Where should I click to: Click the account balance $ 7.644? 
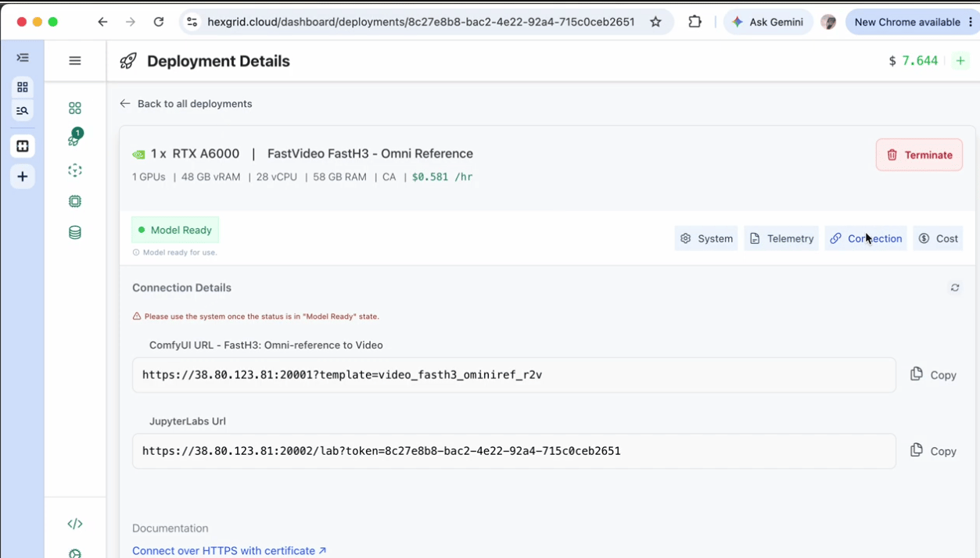tap(914, 61)
